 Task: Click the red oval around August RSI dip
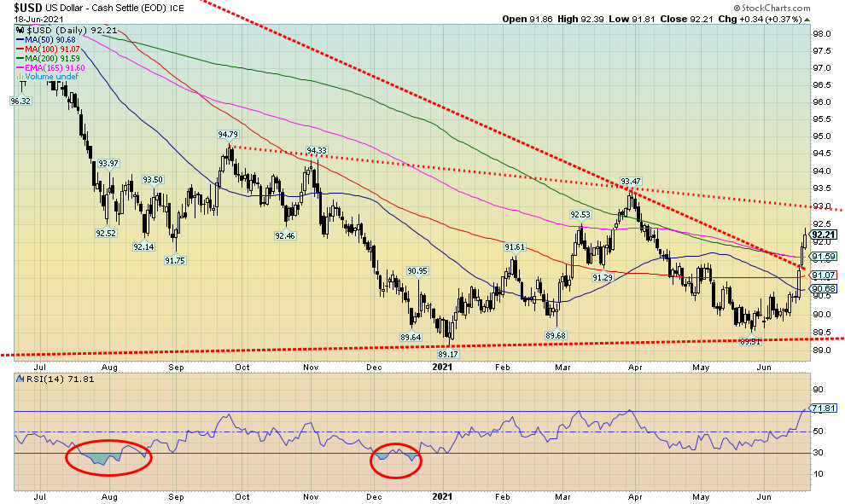pyautogui.click(x=108, y=458)
